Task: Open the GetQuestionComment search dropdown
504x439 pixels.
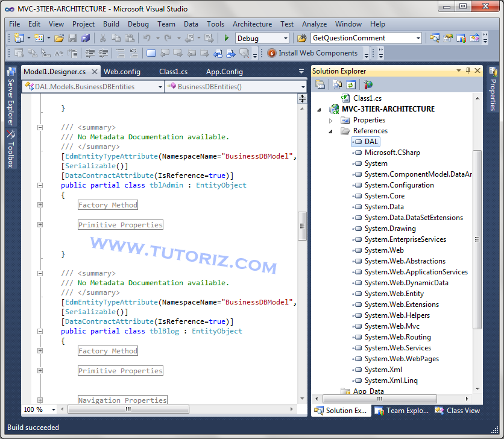Action: coord(418,37)
